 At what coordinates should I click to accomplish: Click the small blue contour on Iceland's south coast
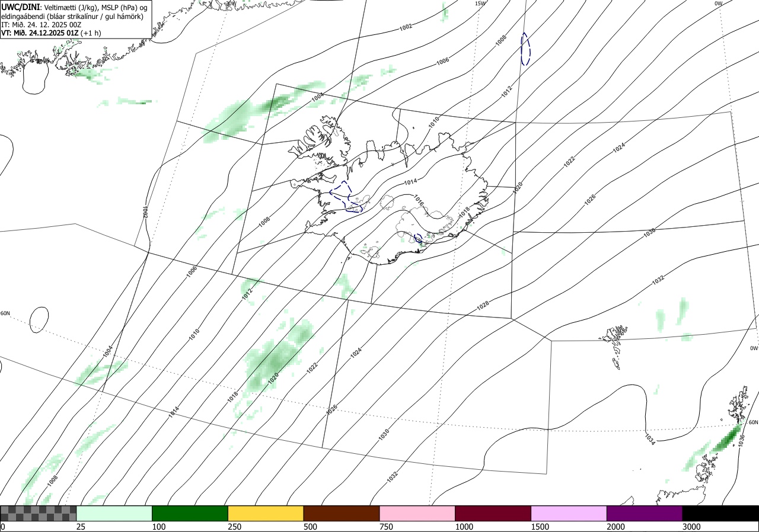418,238
